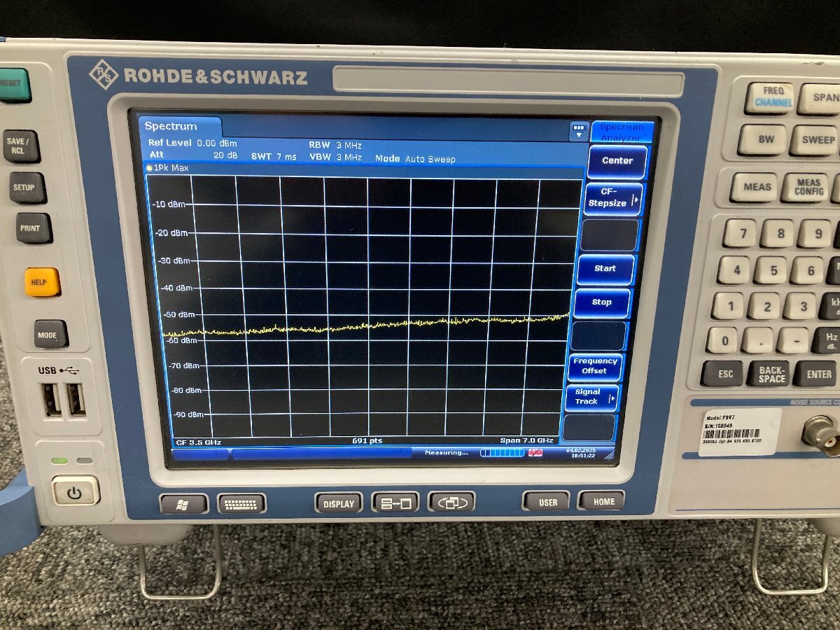Tap the minus sign key
Screen dimensions: 840x630
(x=794, y=341)
